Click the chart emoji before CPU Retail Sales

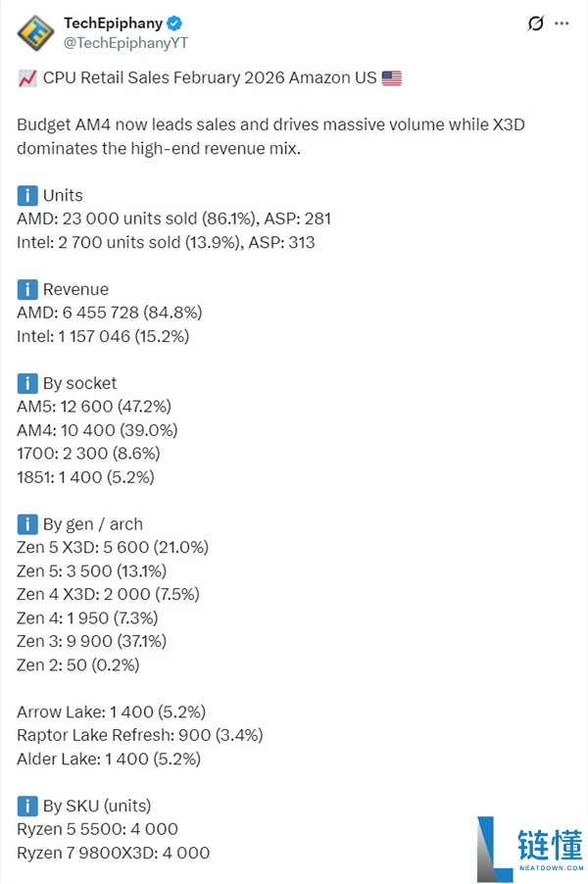pyautogui.click(x=27, y=77)
